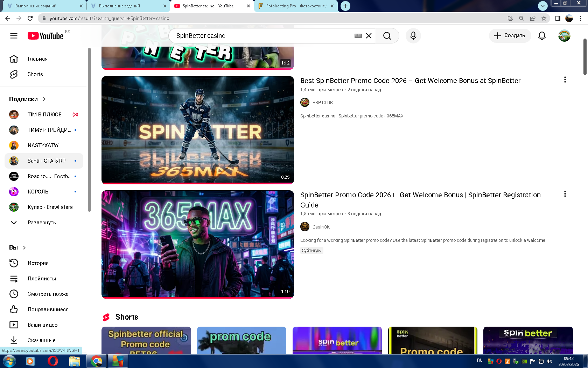Open the 365MAX neon video thumbnail
The image size is (588, 368).
pyautogui.click(x=197, y=244)
